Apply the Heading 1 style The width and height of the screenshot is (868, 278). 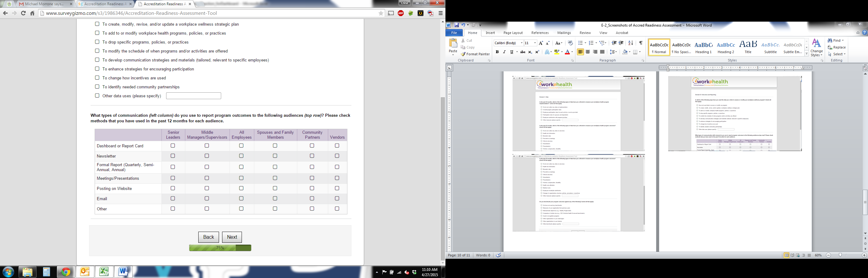click(703, 47)
